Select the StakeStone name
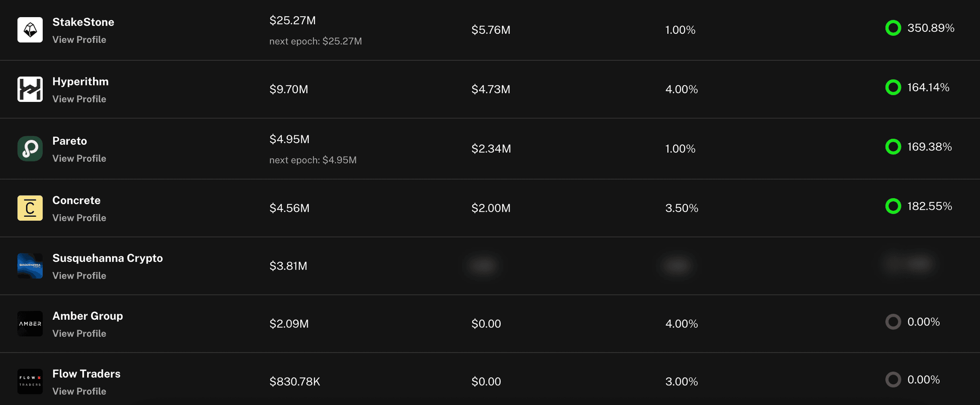 [83, 22]
